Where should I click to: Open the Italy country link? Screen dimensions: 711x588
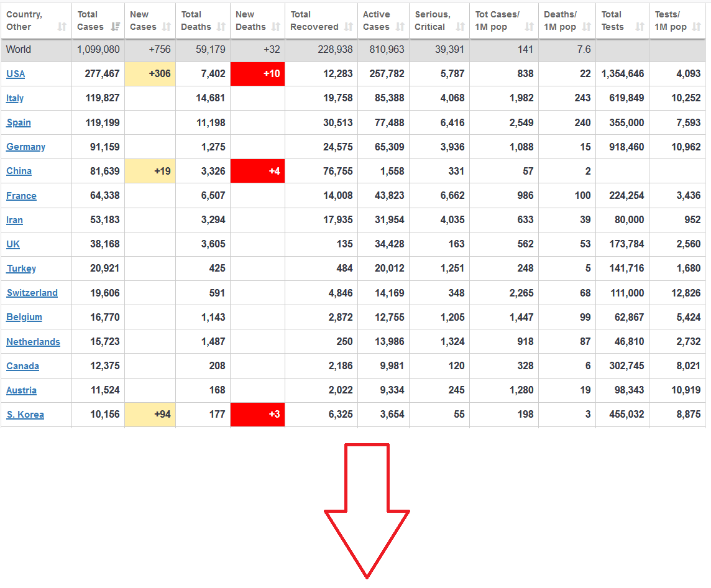click(15, 98)
